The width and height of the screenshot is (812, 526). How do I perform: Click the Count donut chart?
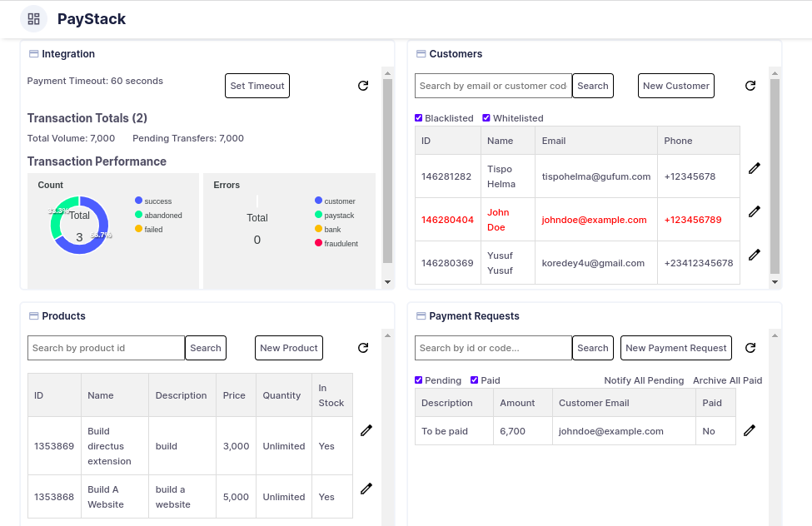click(79, 226)
